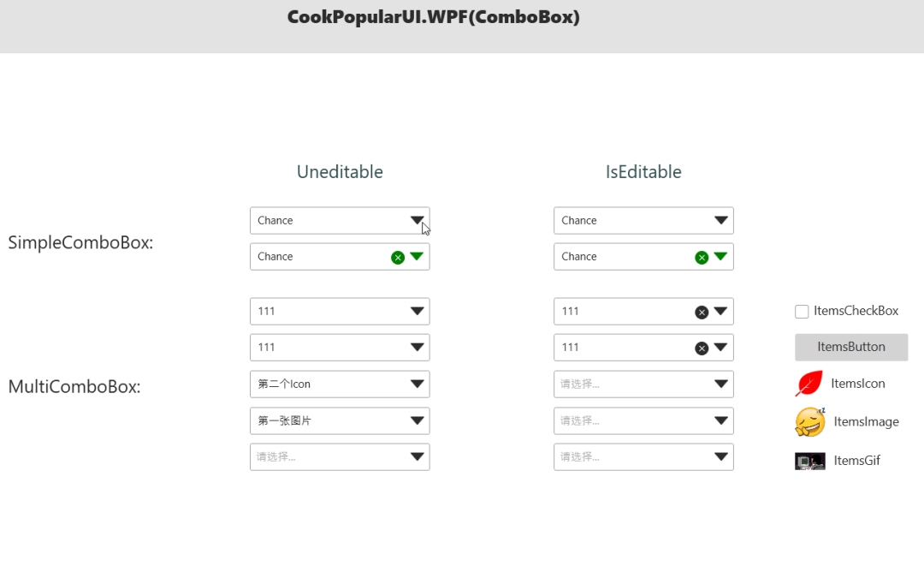Click the ItemsGif thumbnail image
This screenshot has width=924, height=578.
click(x=809, y=461)
